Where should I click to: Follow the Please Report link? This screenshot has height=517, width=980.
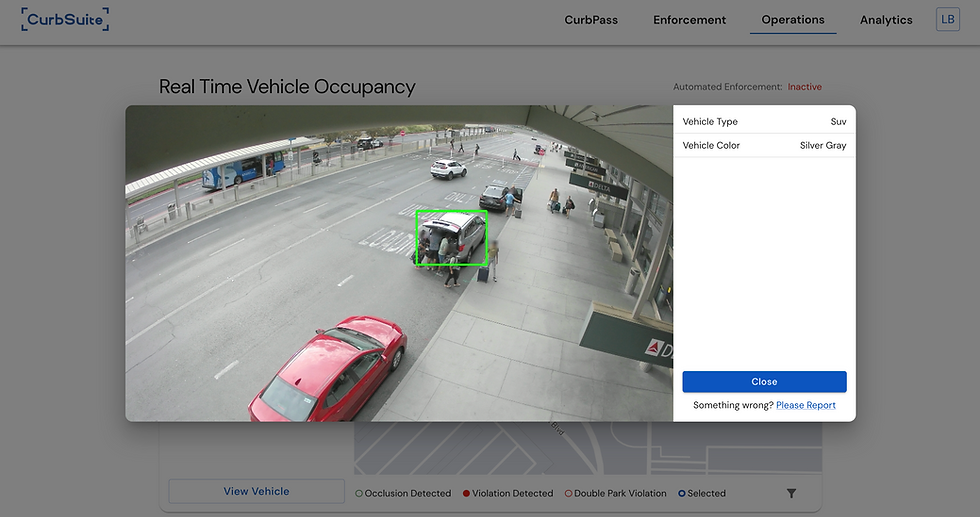806,405
